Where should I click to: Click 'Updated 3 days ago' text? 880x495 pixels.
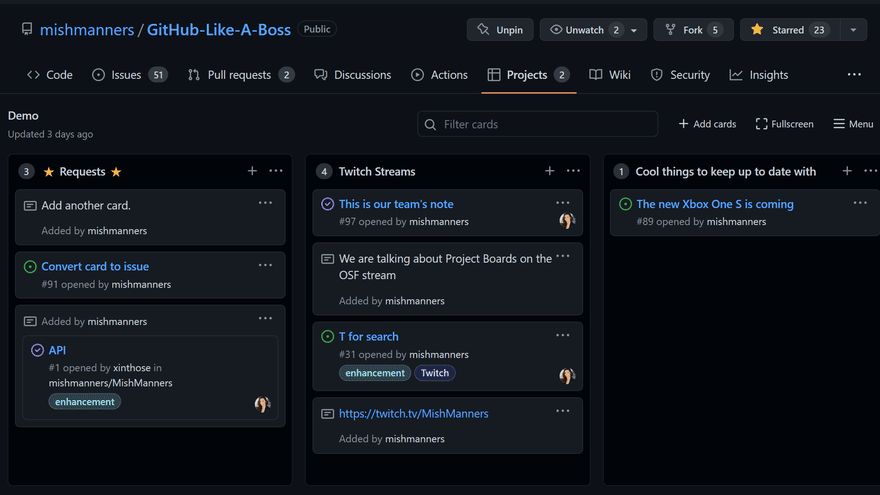(51, 134)
